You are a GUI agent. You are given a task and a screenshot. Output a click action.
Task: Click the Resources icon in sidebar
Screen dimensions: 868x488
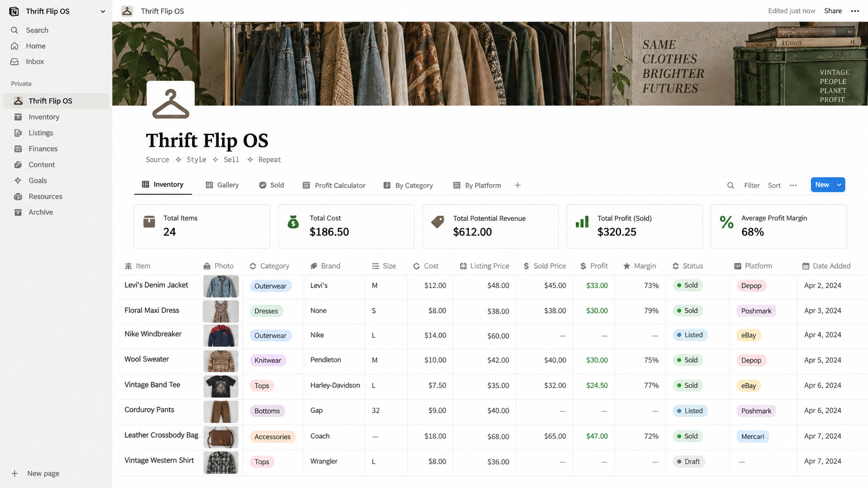pyautogui.click(x=18, y=196)
